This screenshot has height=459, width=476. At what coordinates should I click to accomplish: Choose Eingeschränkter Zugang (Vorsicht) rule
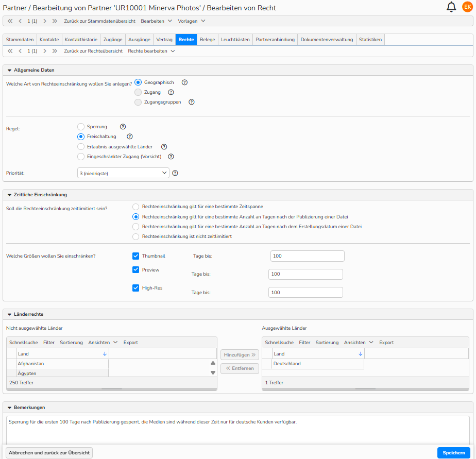click(x=81, y=157)
